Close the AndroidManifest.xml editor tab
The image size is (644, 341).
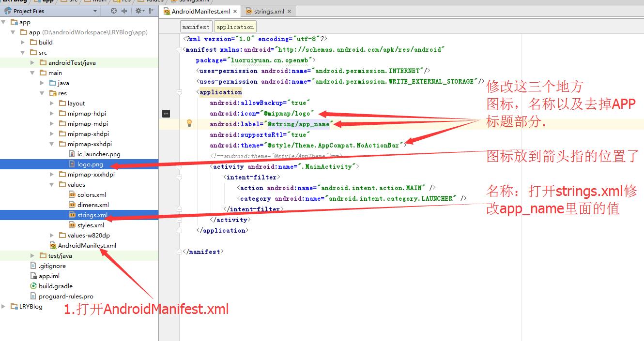point(235,11)
